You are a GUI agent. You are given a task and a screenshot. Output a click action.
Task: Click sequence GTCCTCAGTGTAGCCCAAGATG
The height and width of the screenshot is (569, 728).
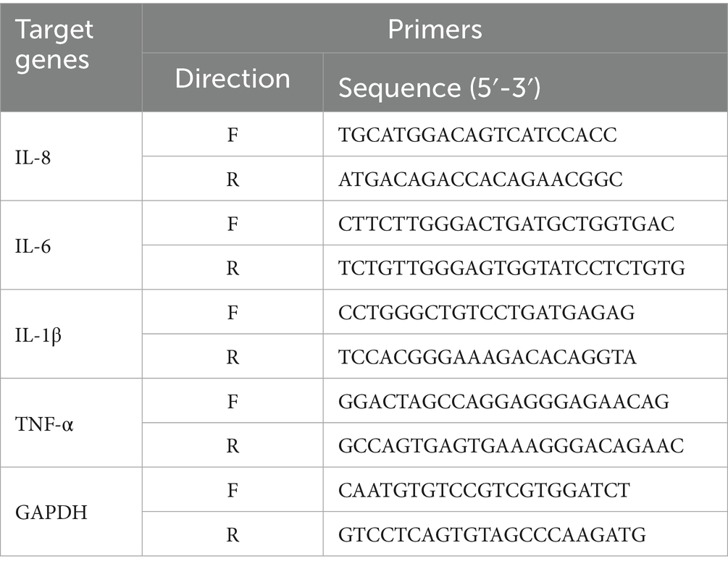pyautogui.click(x=492, y=534)
